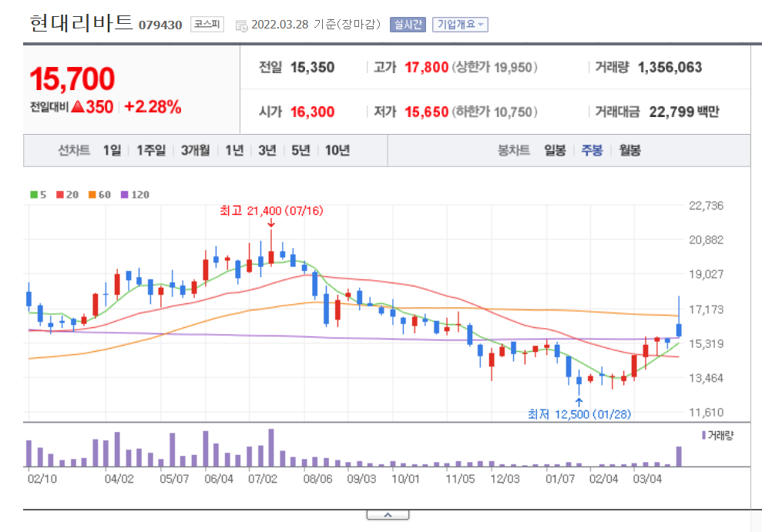Click the 실시간 real-time button
This screenshot has width=762, height=532.
click(408, 25)
